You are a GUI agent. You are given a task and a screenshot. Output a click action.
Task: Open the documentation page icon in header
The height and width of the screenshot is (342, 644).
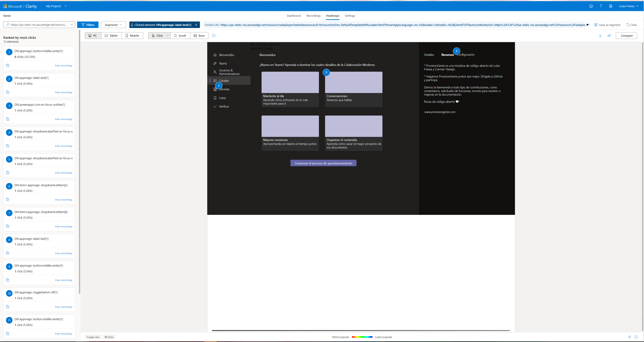611,6
